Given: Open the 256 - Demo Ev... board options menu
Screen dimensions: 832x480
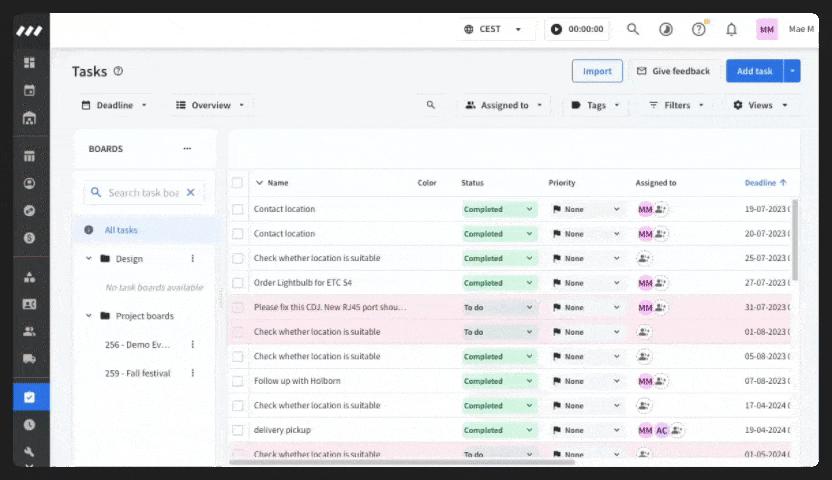Looking at the screenshot, I should 193,344.
